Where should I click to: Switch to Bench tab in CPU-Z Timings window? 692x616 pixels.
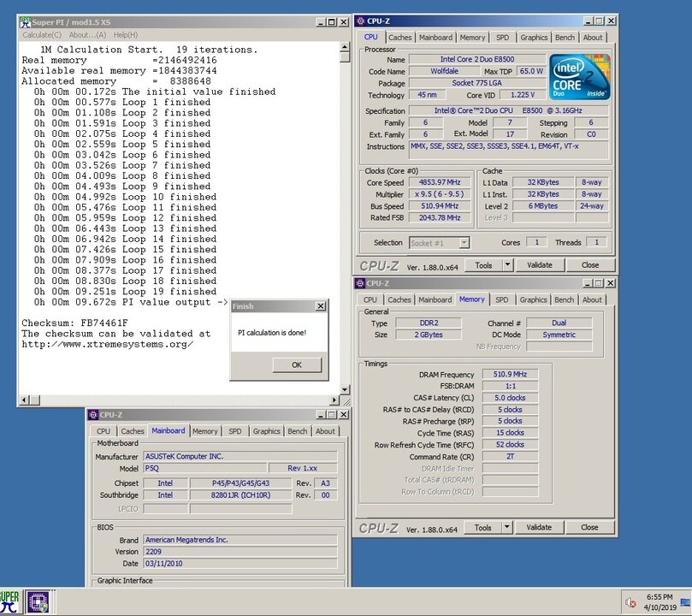pos(564,299)
